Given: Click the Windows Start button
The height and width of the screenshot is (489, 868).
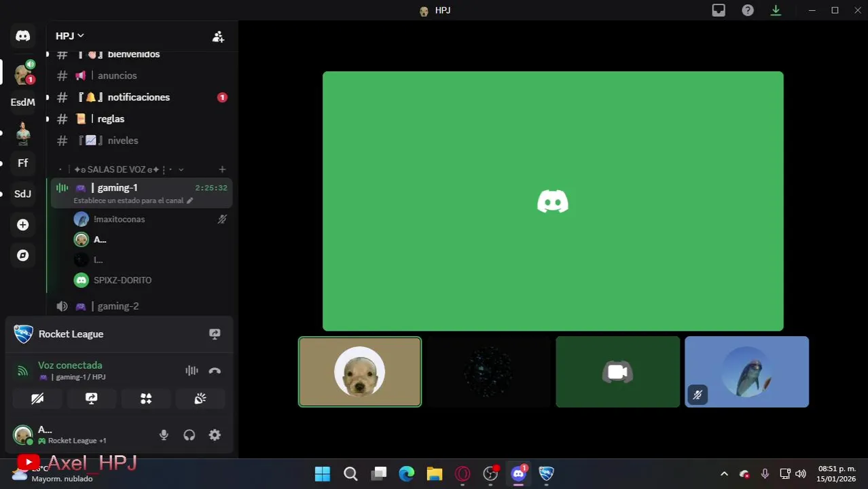Looking at the screenshot, I should tap(323, 473).
